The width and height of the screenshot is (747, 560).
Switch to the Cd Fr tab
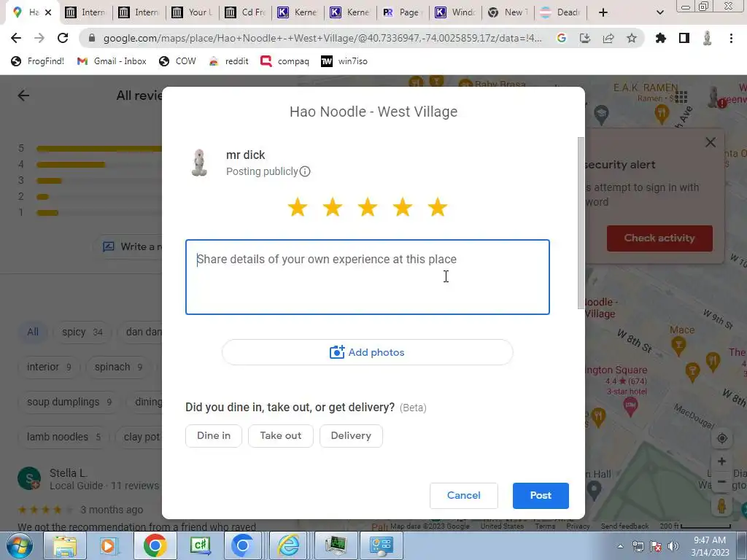coord(246,12)
